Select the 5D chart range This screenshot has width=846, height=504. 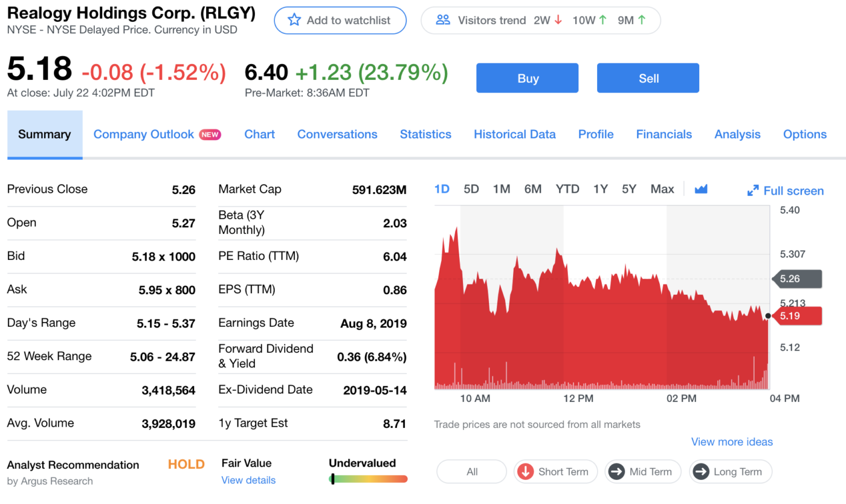pos(471,189)
